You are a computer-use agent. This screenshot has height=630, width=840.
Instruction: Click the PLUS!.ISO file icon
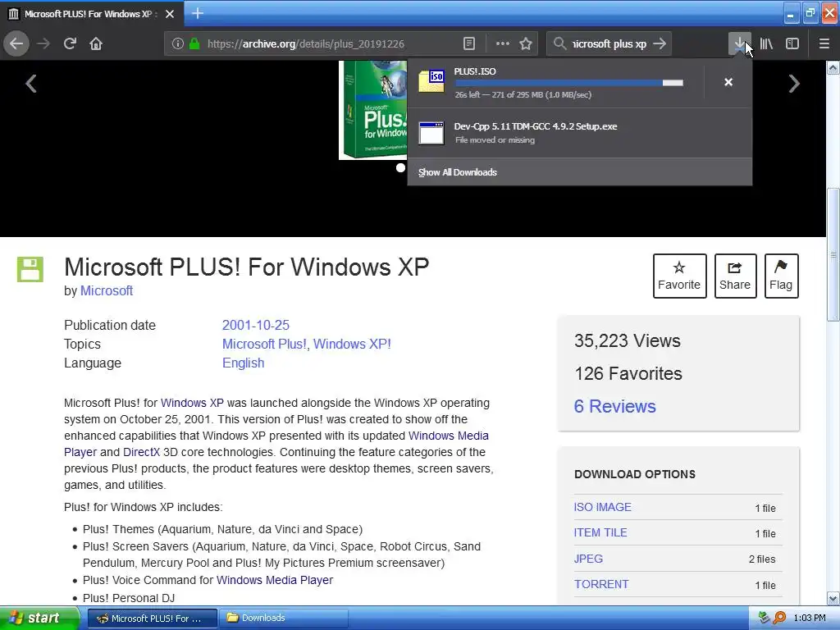(431, 81)
